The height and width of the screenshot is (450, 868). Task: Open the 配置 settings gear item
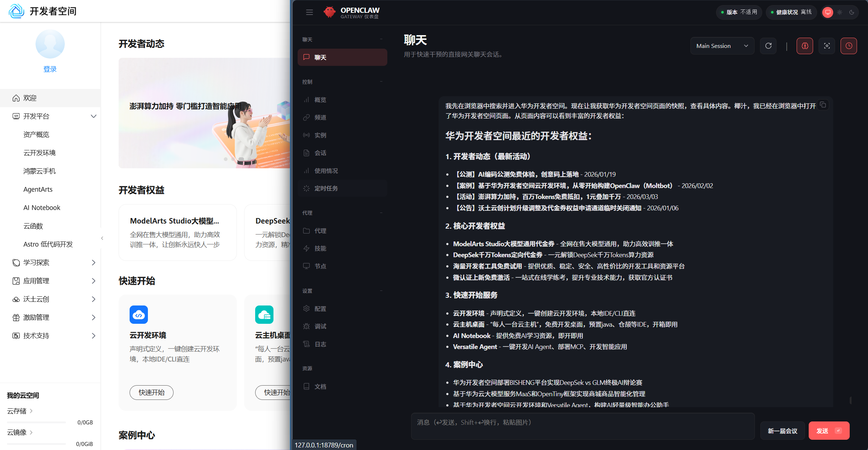[x=320, y=309]
